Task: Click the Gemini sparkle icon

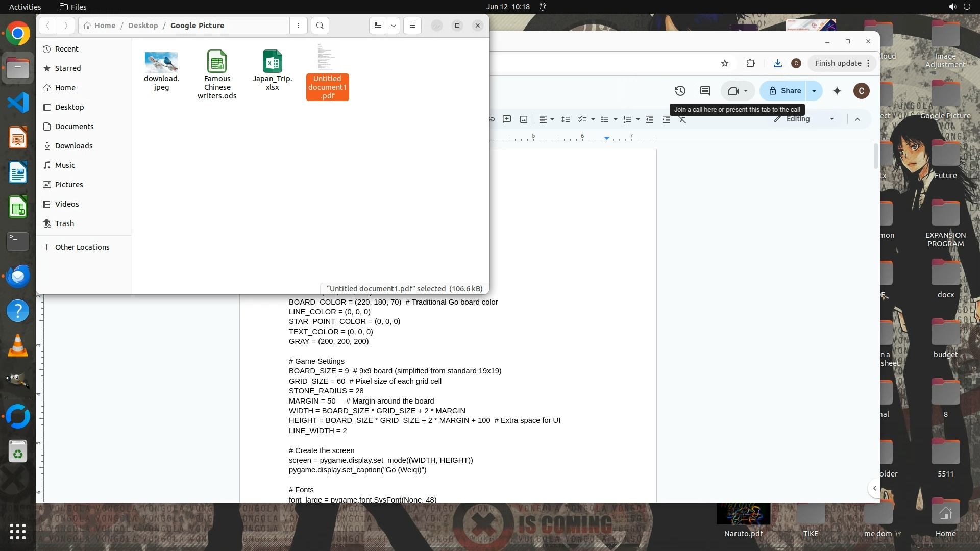Action: [837, 91]
